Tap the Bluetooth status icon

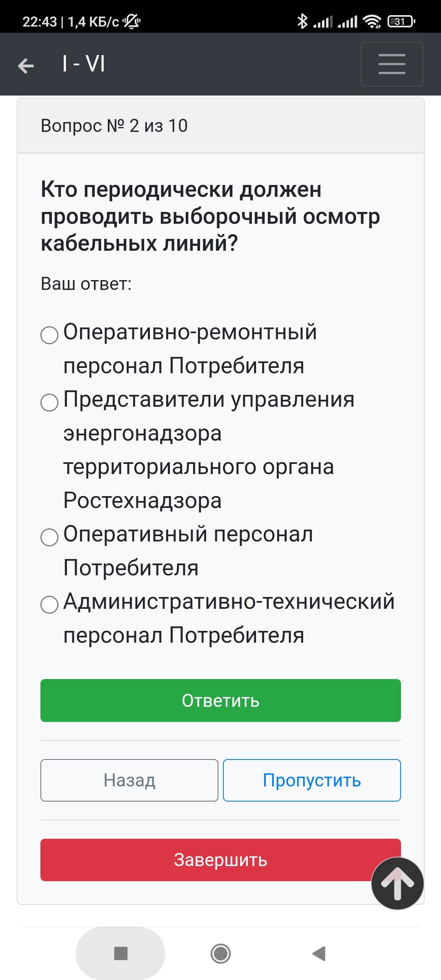point(302,21)
